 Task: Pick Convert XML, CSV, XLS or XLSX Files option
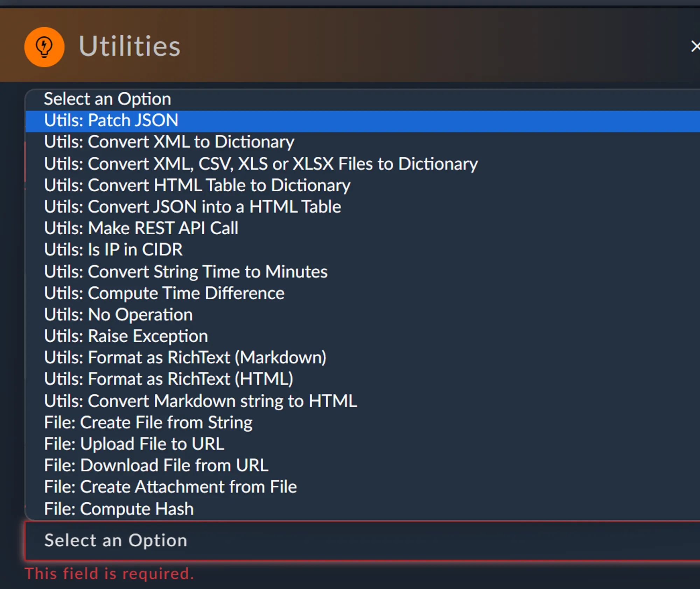point(261,164)
